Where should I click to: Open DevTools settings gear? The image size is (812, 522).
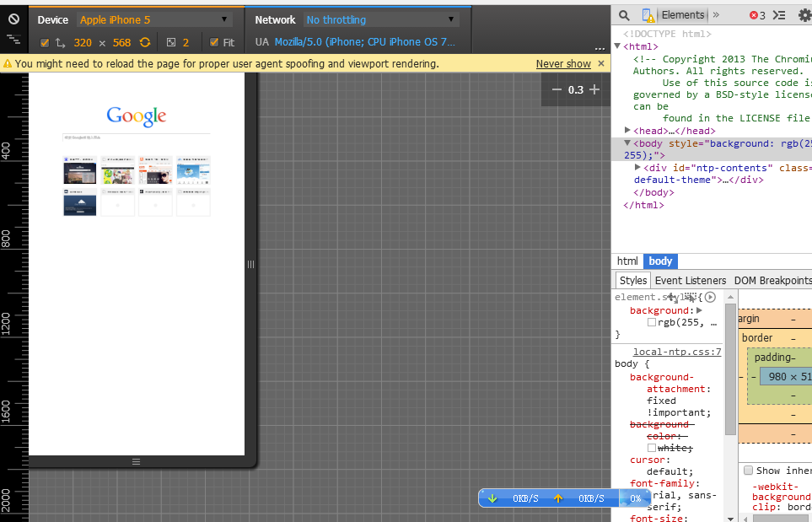[x=804, y=15]
